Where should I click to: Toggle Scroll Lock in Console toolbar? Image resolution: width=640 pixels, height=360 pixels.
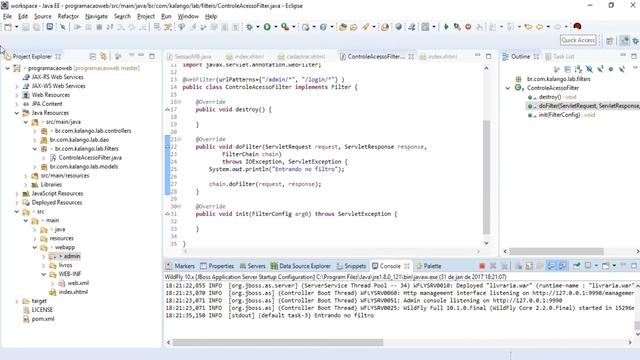(529, 266)
